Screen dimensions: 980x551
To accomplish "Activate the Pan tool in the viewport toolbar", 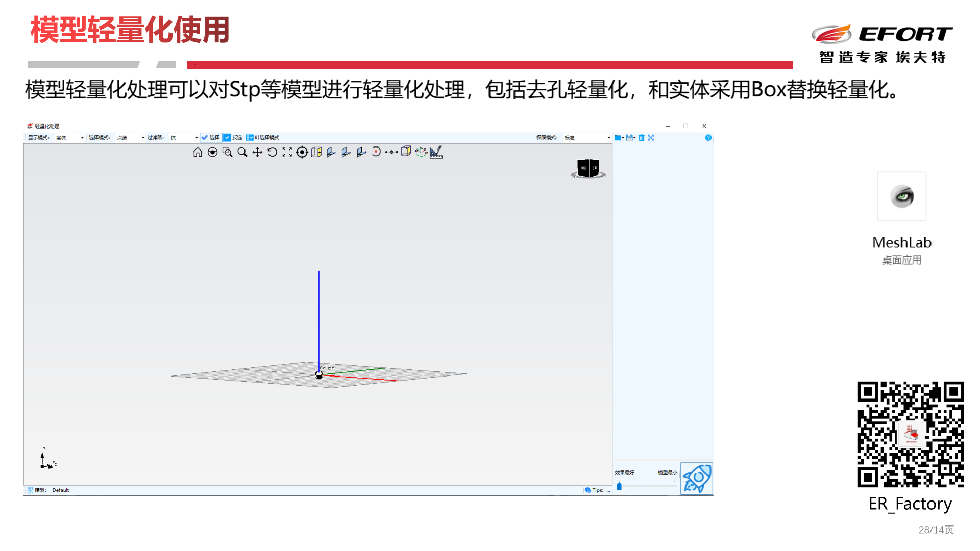I will click(257, 152).
